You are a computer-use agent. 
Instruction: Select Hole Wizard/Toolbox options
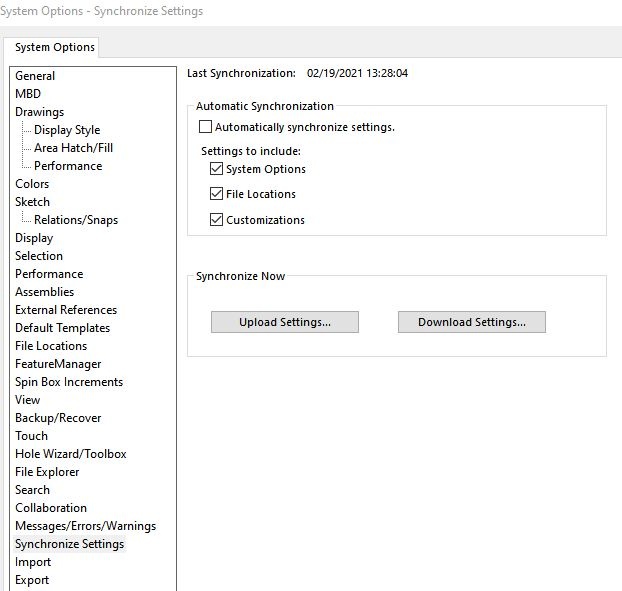point(71,454)
